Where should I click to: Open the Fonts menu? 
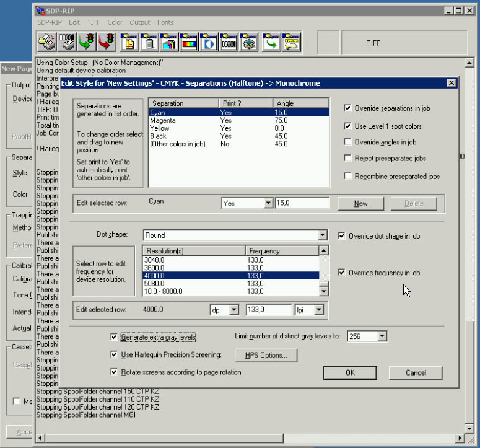click(165, 22)
